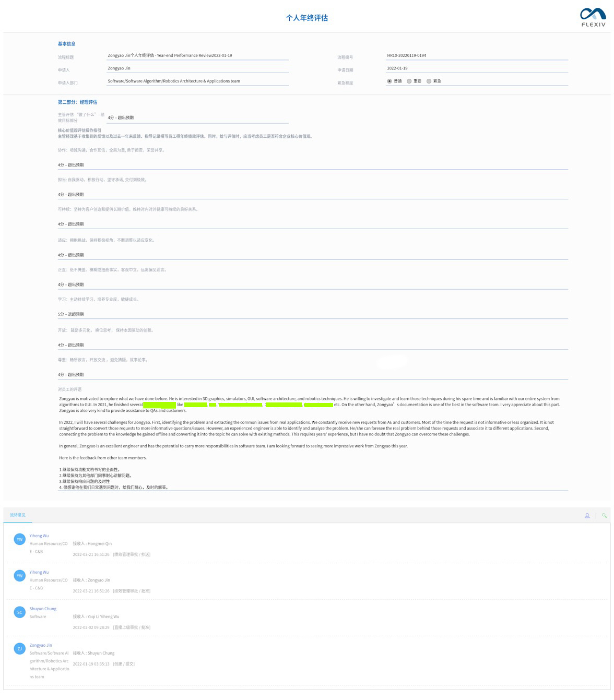
Task: Switch to the 流转意见 tab
Action: click(18, 515)
